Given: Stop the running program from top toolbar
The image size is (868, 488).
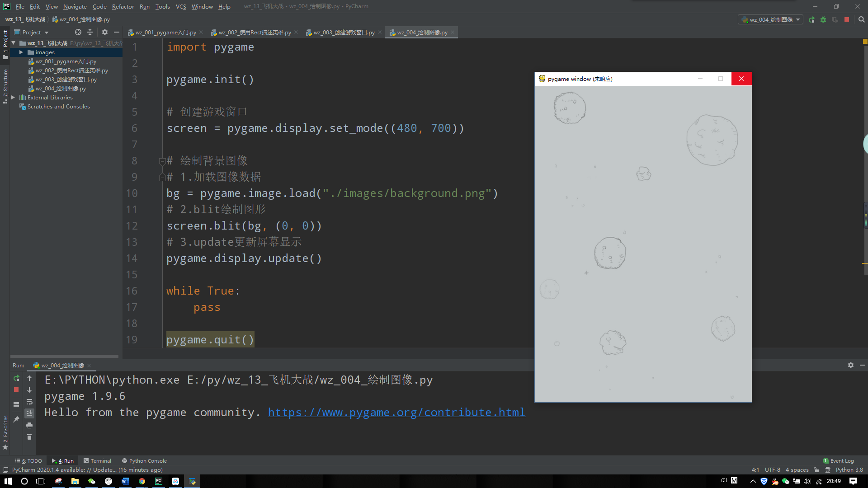Looking at the screenshot, I should click(847, 19).
